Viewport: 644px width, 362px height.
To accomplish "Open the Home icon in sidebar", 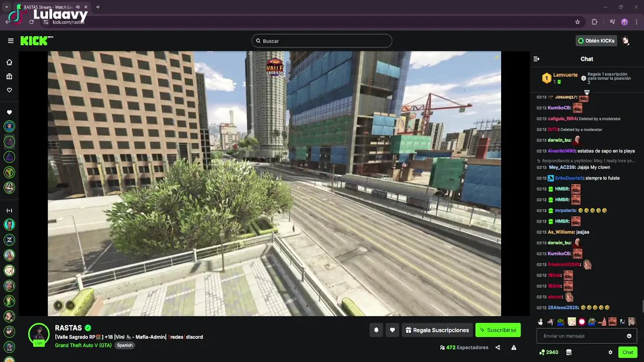I will coord(9,62).
